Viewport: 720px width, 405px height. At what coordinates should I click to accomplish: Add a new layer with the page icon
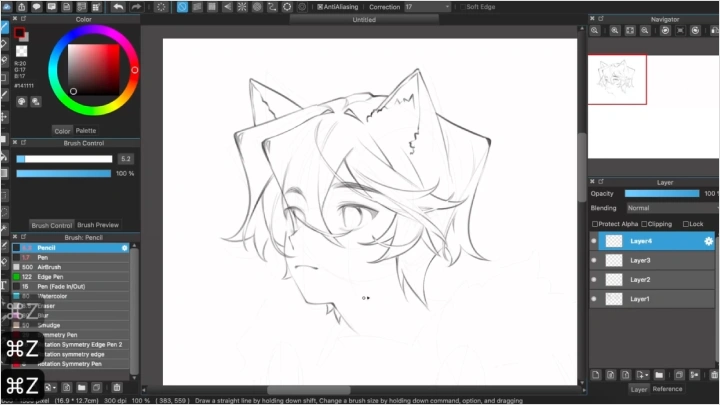(x=596, y=374)
